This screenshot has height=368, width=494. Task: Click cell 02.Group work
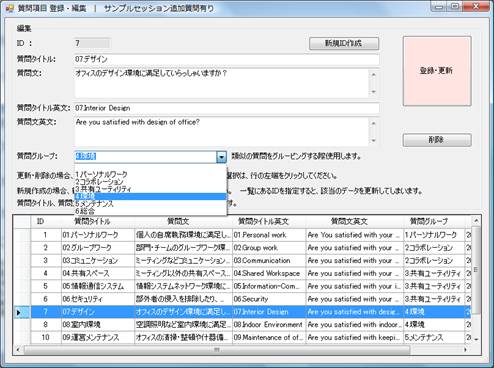pyautogui.click(x=269, y=248)
